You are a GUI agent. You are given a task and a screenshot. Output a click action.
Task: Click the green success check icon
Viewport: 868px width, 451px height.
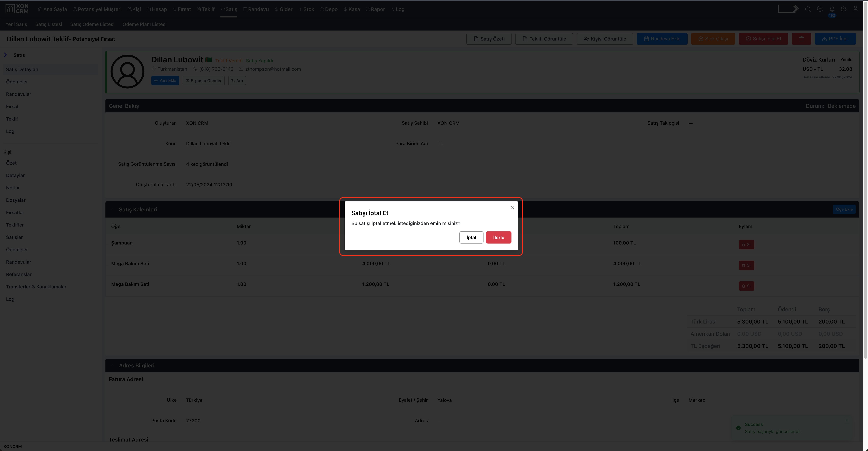[x=738, y=428]
